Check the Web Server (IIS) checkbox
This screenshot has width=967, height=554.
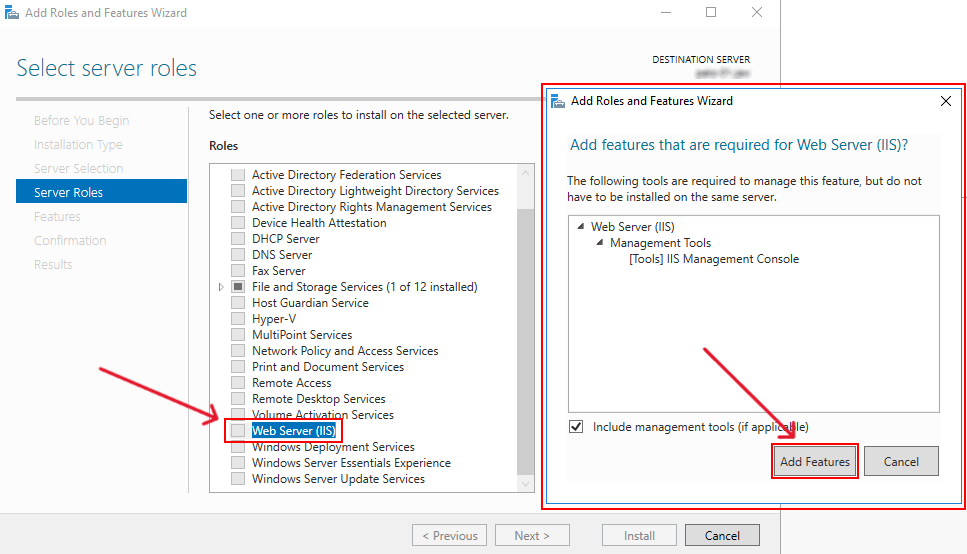coord(238,431)
